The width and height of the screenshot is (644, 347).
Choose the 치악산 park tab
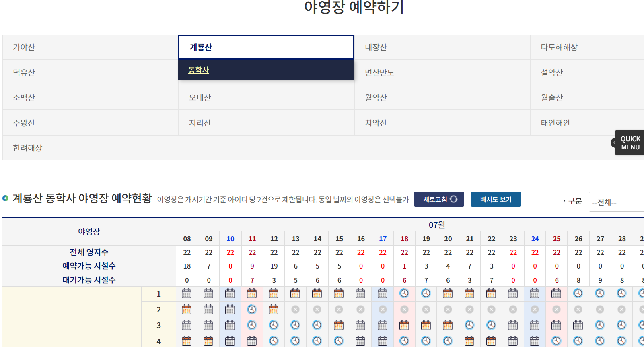coord(442,123)
